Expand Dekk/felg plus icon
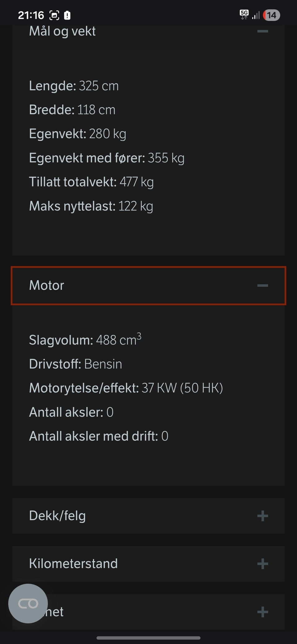Viewport: 297px width, 644px height. coord(262,516)
